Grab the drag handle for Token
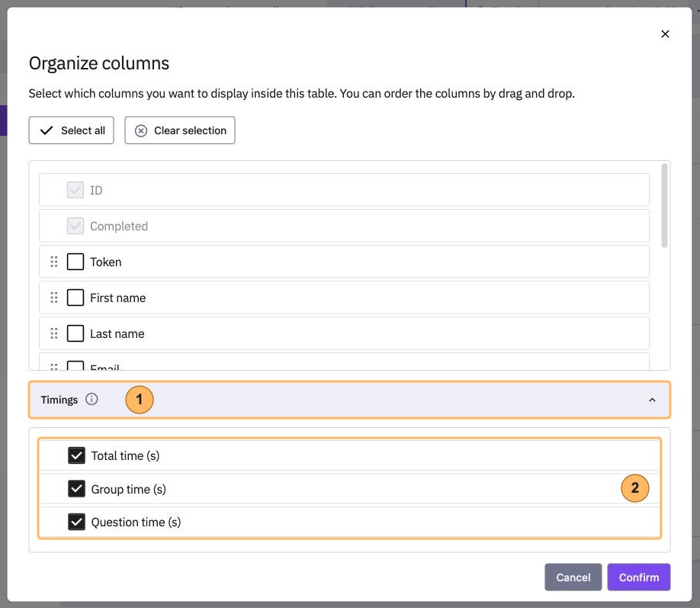 54,262
